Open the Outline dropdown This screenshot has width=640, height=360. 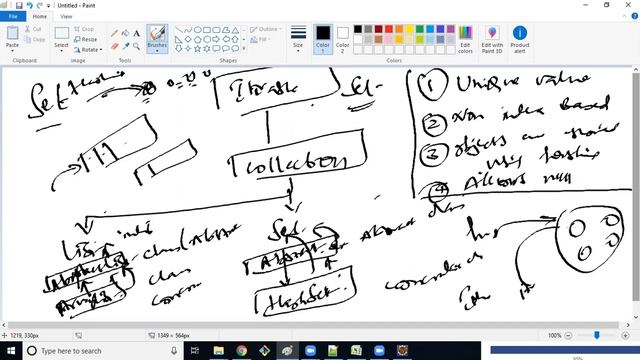click(266, 29)
